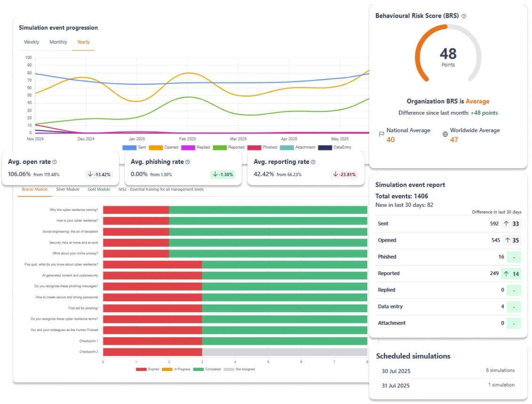The image size is (532, 404).
Task: Hide the Reported series via legend
Action: coord(229,147)
